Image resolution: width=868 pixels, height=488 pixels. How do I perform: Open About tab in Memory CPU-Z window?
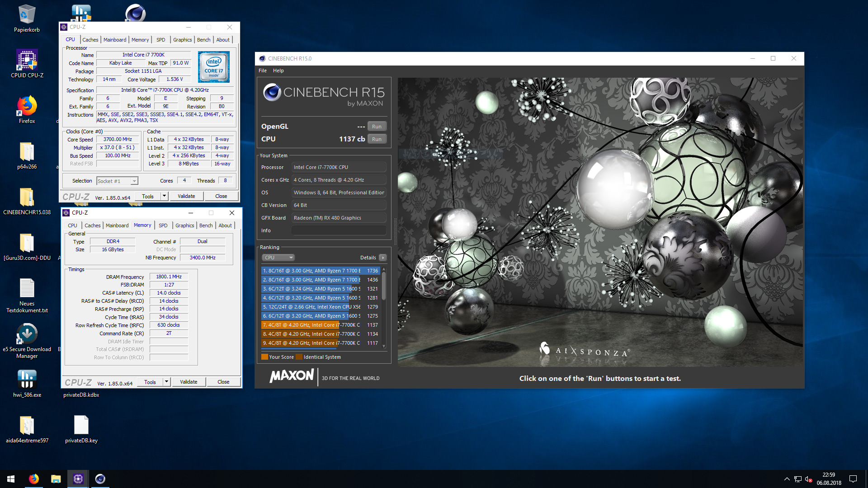tap(225, 225)
